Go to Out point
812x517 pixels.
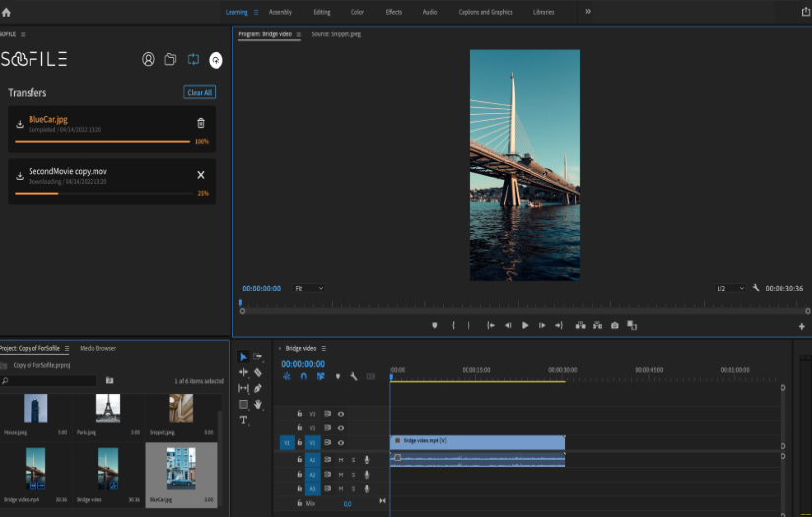pyautogui.click(x=559, y=325)
